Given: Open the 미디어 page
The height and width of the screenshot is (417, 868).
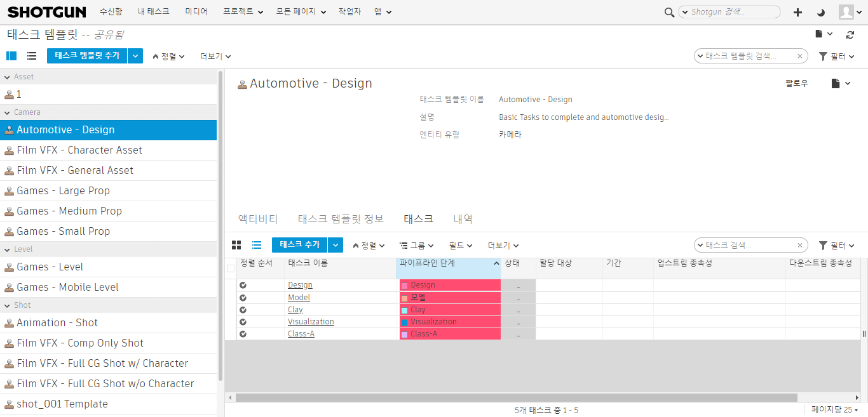Looking at the screenshot, I should coord(196,11).
